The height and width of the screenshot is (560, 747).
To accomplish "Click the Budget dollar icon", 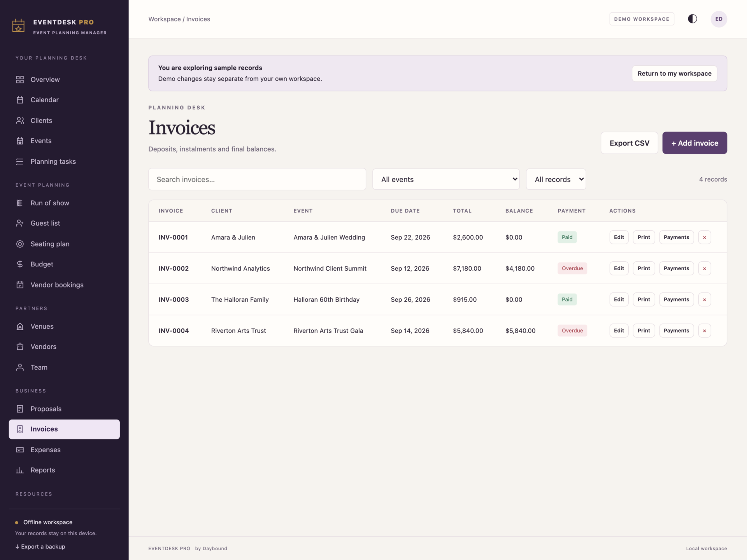I will 20,264.
